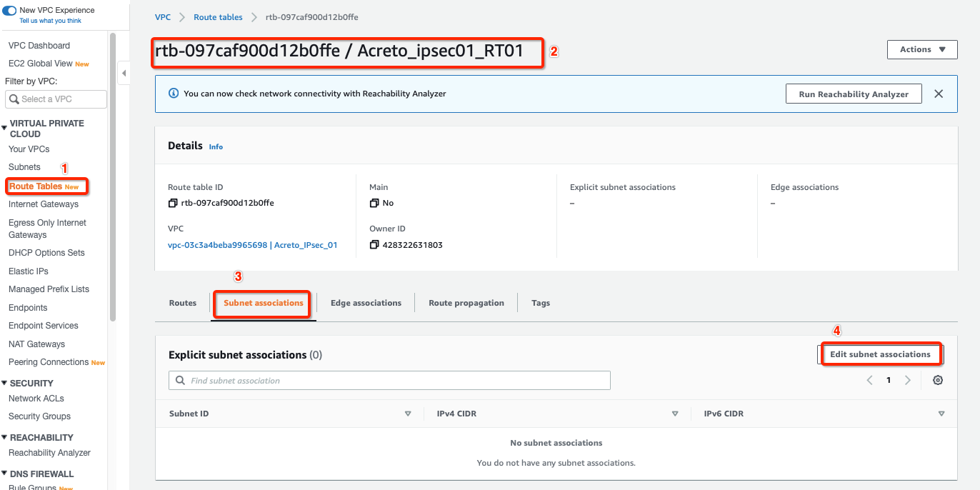980x490 pixels.
Task: Go to VPC in the breadcrumb
Action: (x=163, y=17)
